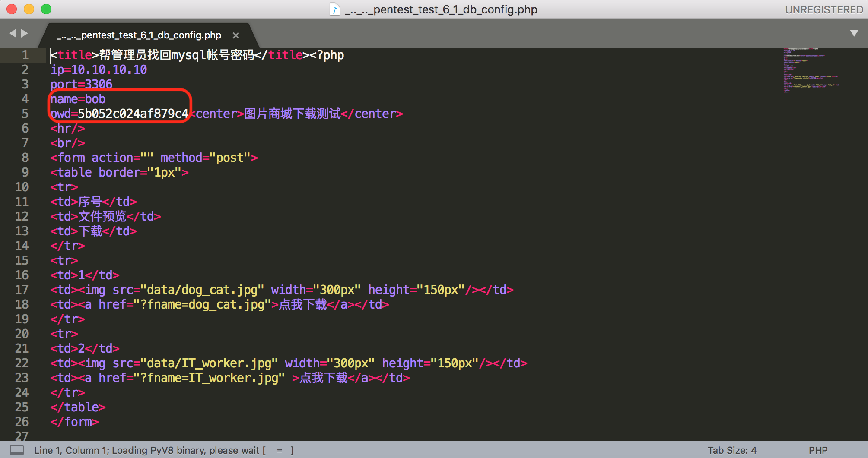This screenshot has height=458, width=868.
Task: Click line number 26 in gutter
Action: (x=22, y=422)
